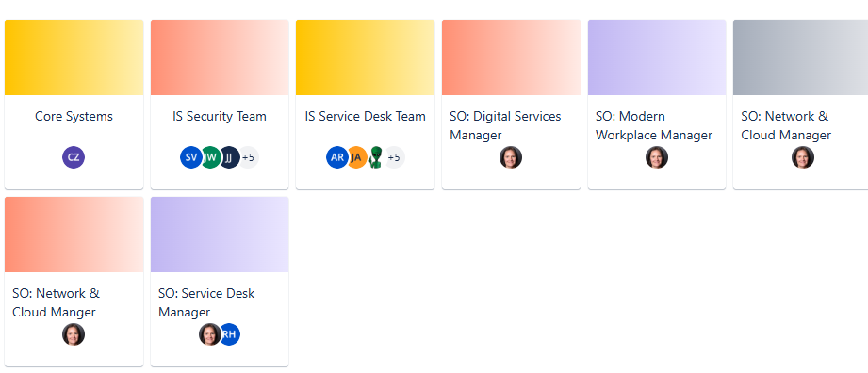Click the AR avatar on IS Service Desk Team
The image size is (868, 373).
[x=337, y=157]
